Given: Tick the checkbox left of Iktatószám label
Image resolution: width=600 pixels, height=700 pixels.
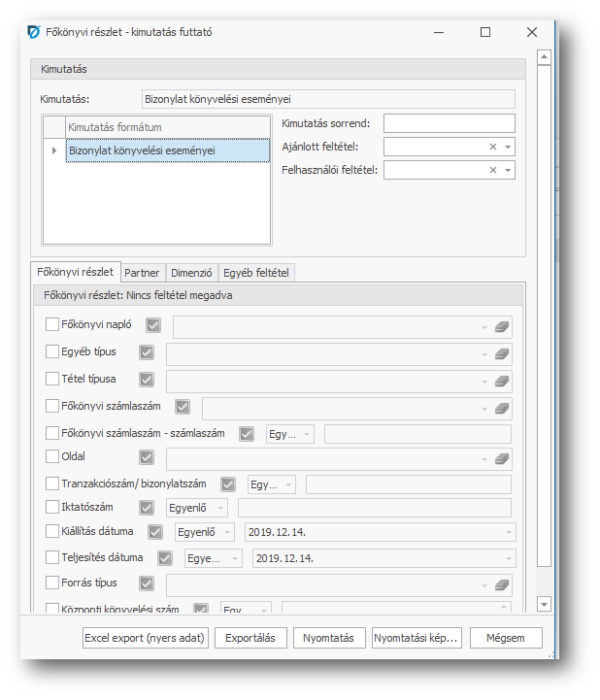Looking at the screenshot, I should pyautogui.click(x=52, y=506).
